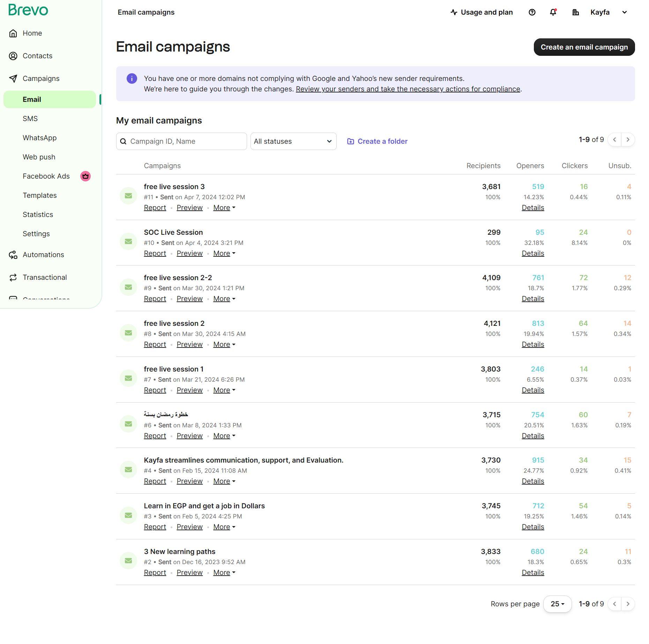Click the Brevo logo
The width and height of the screenshot is (649, 644).
click(28, 10)
